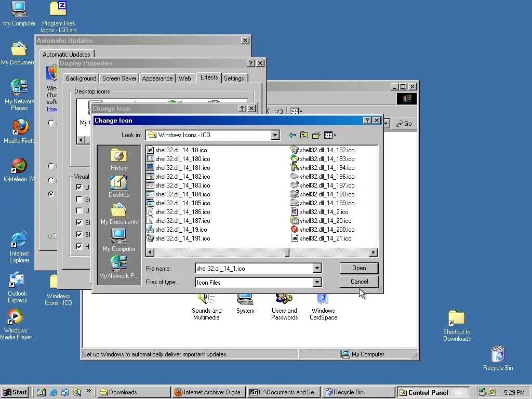Cancel the Change Icon file dialog
This screenshot has height=399, width=532.
tap(359, 281)
